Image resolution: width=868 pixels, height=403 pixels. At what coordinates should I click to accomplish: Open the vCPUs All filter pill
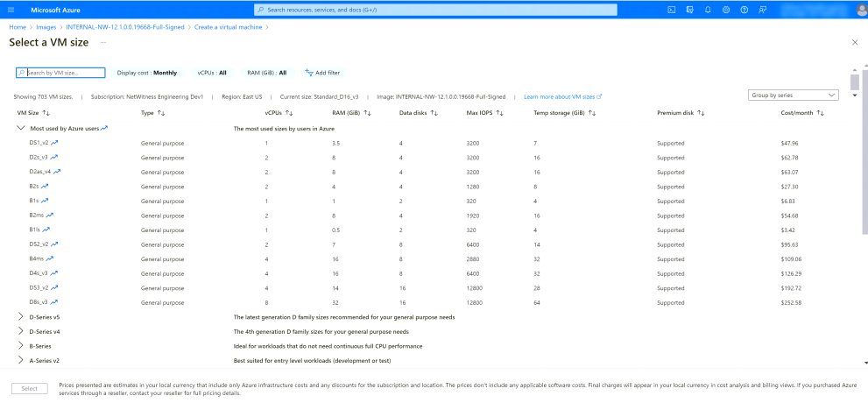[212, 73]
